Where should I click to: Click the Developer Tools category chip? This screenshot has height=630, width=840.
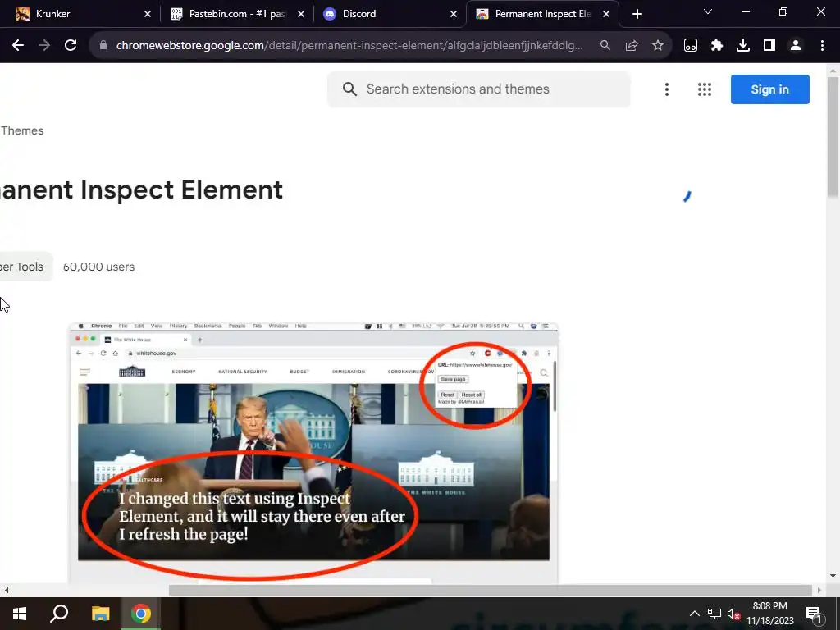click(25, 267)
